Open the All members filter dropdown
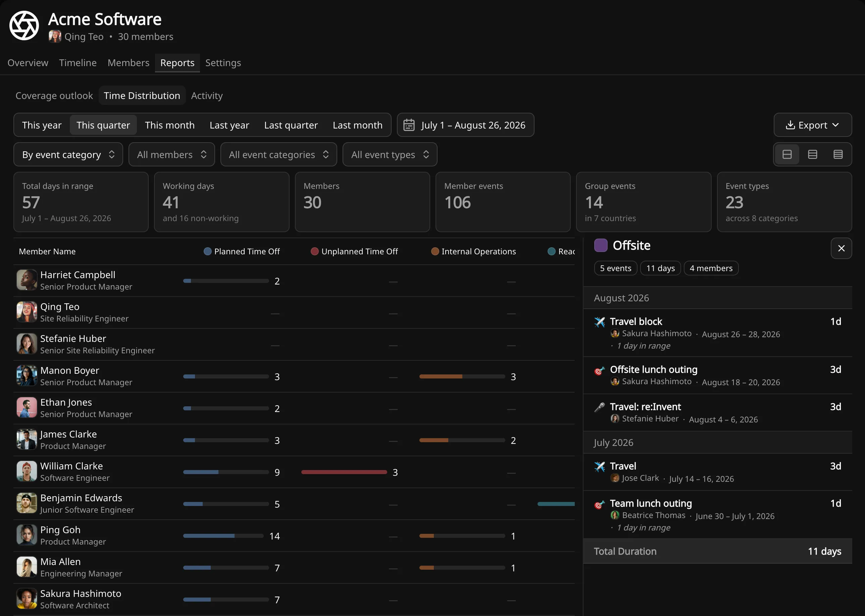 (x=171, y=154)
